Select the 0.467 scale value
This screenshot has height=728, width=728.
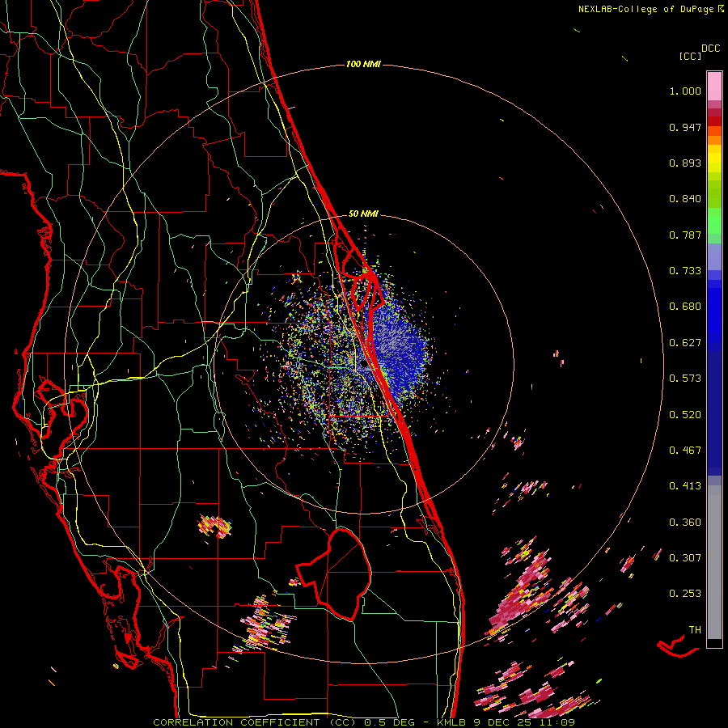click(x=685, y=451)
